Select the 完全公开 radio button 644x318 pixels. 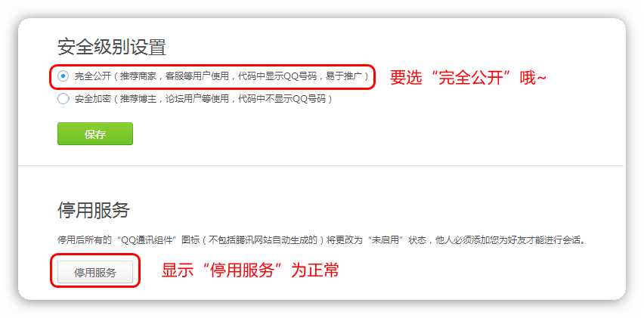pos(63,76)
